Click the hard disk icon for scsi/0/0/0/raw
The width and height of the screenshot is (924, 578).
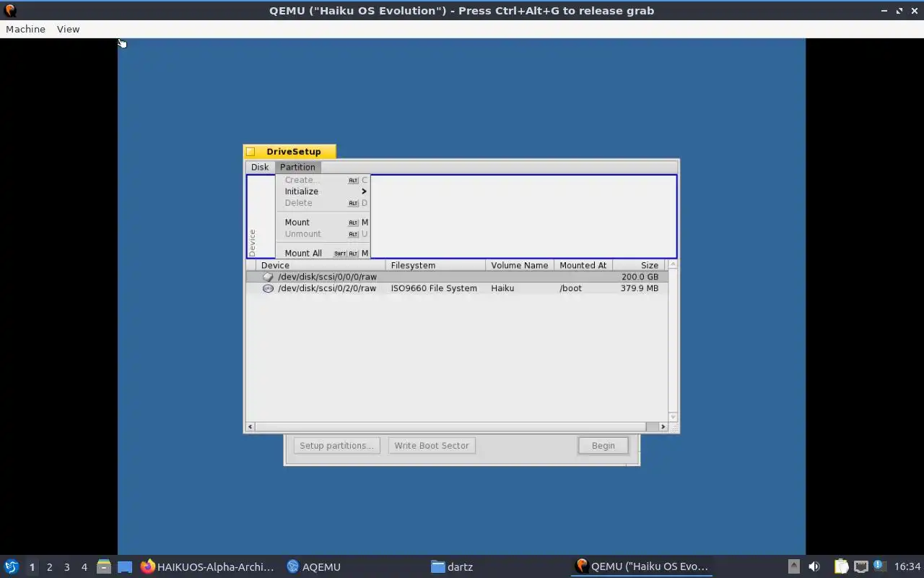click(x=268, y=277)
